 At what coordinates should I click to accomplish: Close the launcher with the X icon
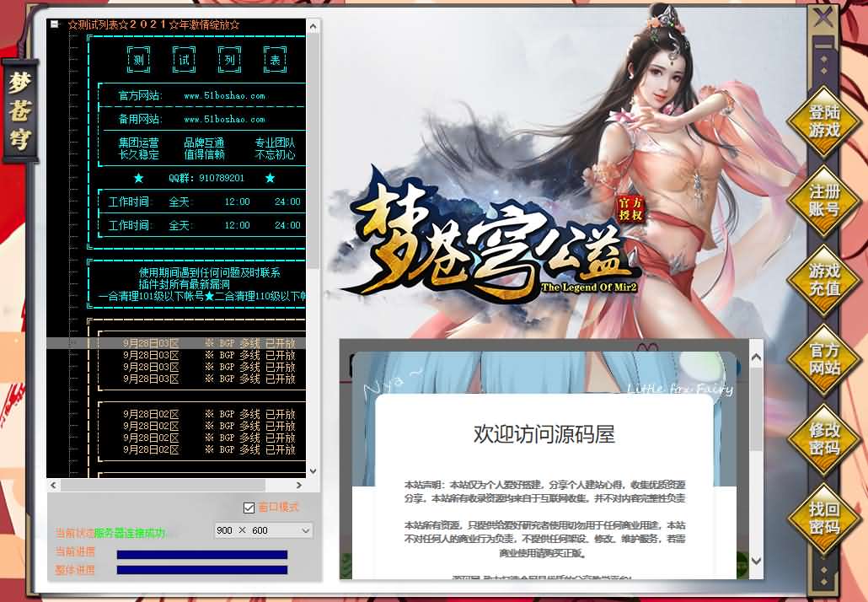(823, 16)
